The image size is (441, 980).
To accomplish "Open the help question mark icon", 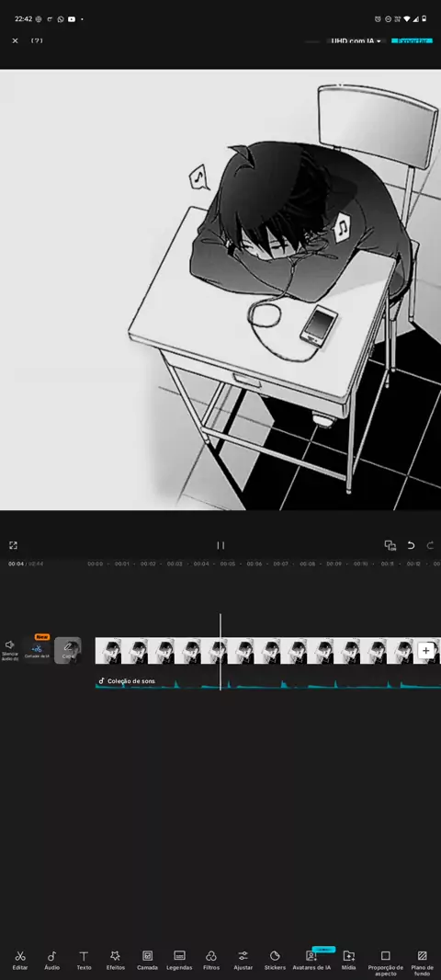I will tap(37, 40).
